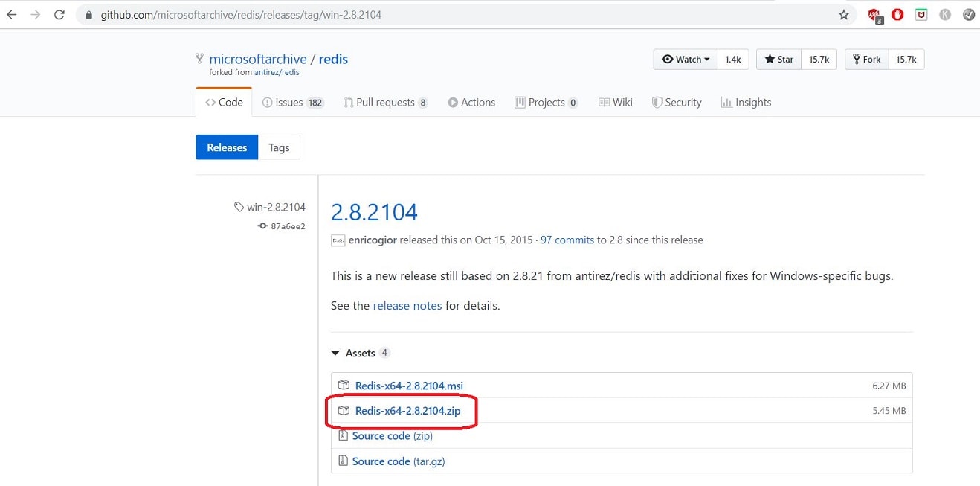View the 15.7k forks count
This screenshot has width=980, height=486.
[x=906, y=60]
